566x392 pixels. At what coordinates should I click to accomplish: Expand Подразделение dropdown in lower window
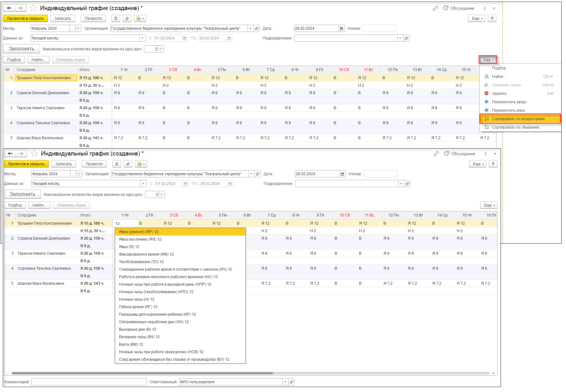(401, 184)
